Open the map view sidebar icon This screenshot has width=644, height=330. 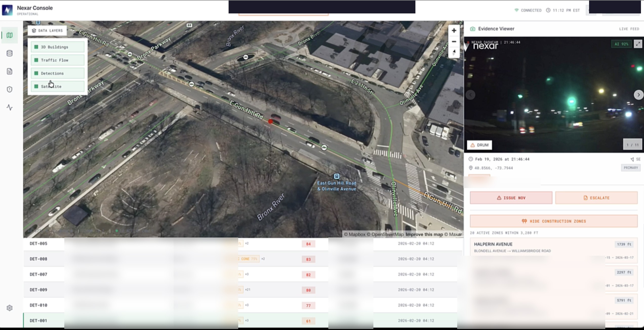(10, 35)
